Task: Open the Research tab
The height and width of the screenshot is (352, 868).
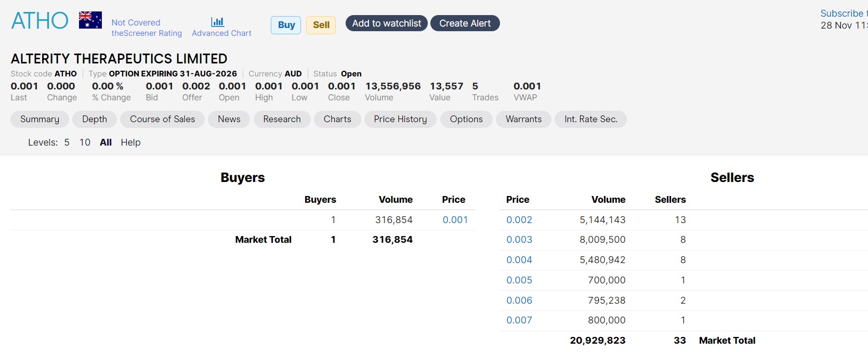Action: (x=282, y=119)
